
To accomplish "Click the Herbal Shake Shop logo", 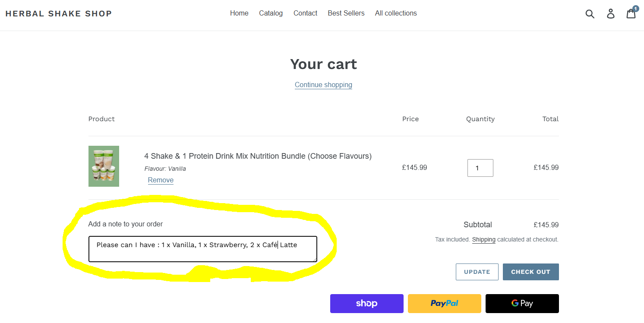I will coord(59,13).
